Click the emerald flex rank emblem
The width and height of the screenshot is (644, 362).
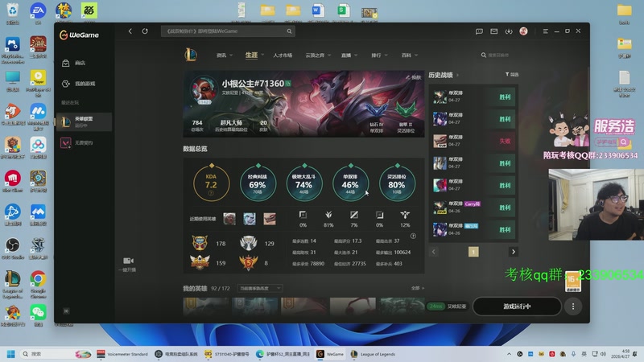pyautogui.click(x=405, y=109)
